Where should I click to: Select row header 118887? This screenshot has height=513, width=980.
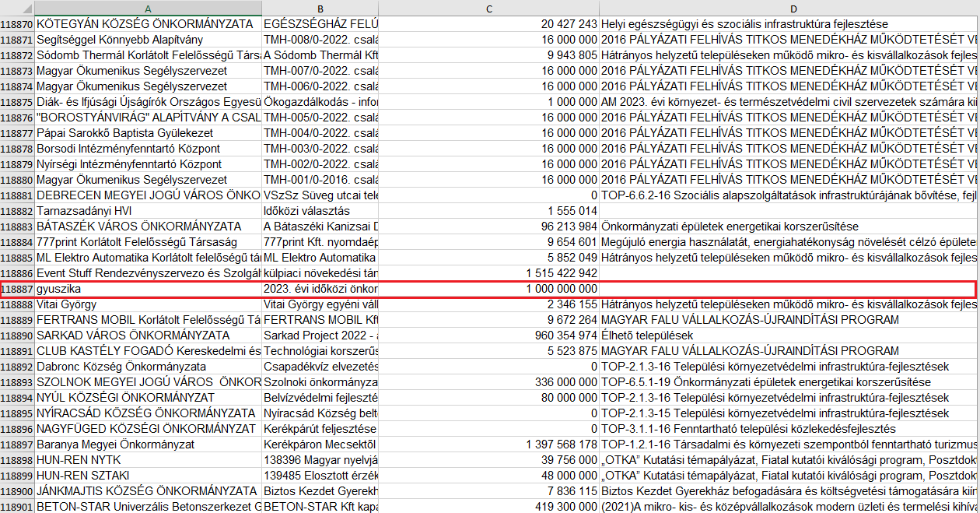pyautogui.click(x=16, y=289)
